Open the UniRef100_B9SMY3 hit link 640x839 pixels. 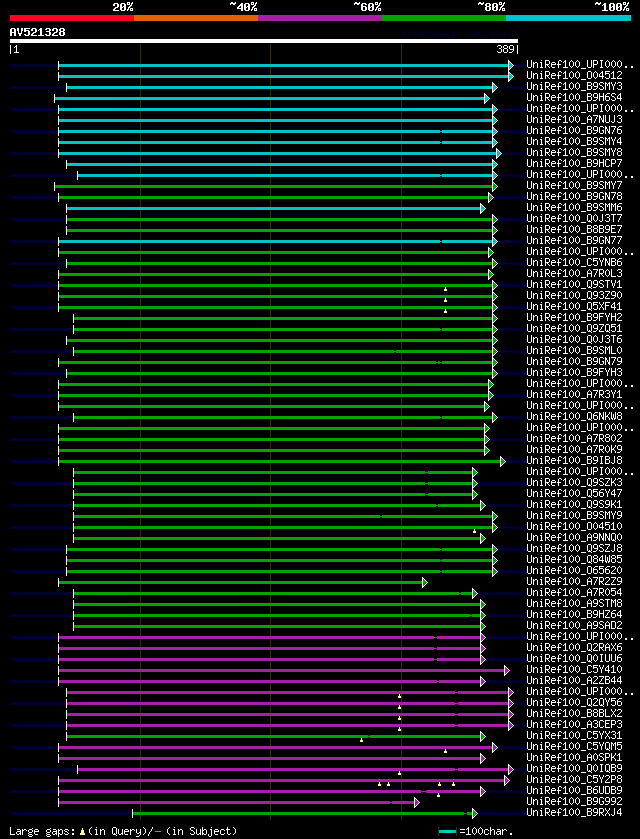click(574, 86)
